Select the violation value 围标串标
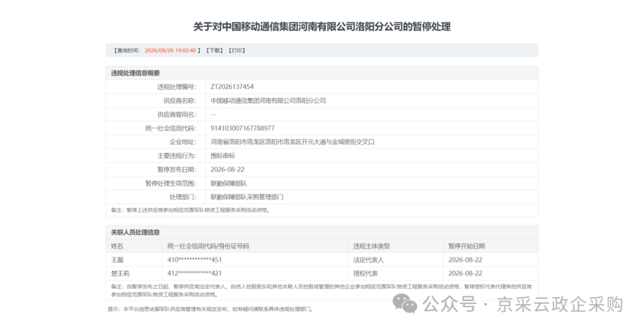The image size is (644, 330). (x=222, y=156)
